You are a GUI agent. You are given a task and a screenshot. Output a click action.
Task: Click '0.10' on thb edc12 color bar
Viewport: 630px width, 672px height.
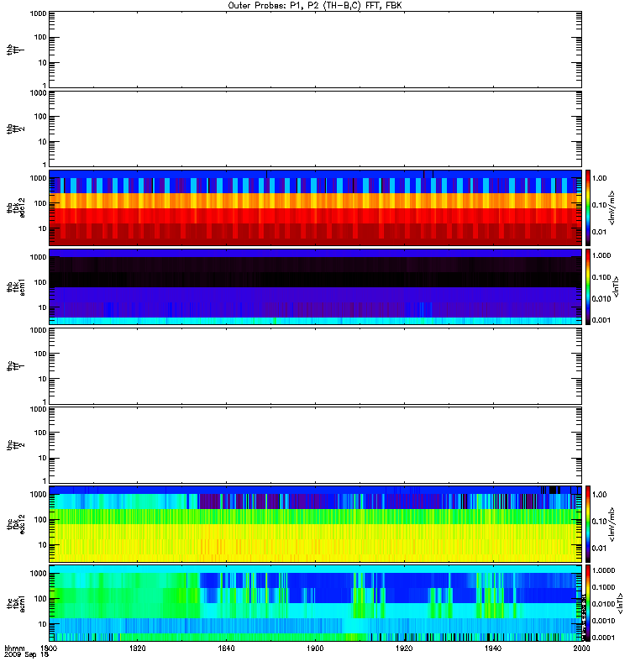coord(600,205)
